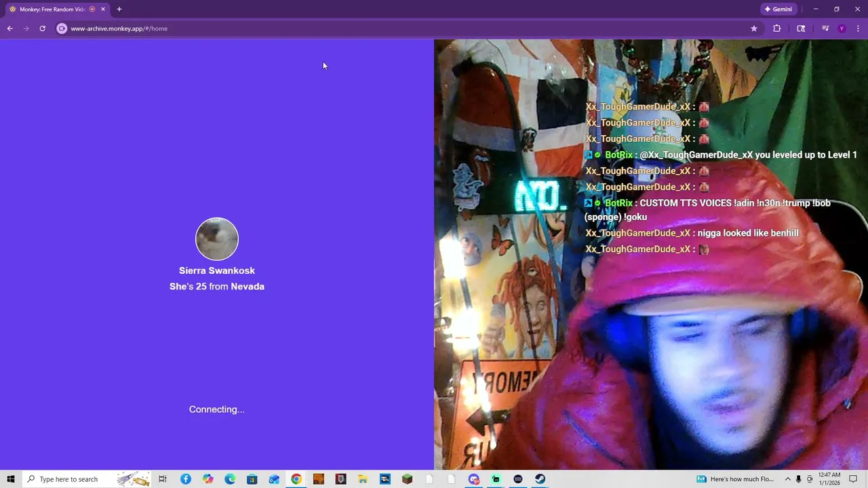Screen dimensions: 868x488
Task: Open Outlook from the taskbar
Action: (x=274, y=479)
